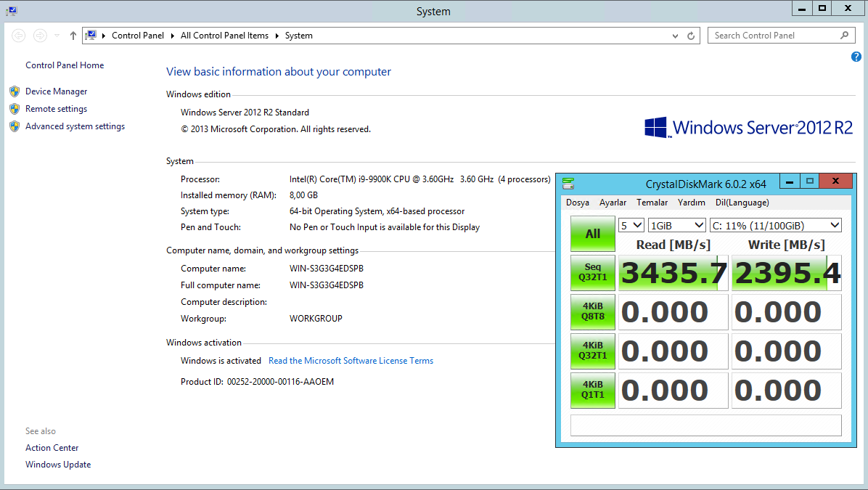The height and width of the screenshot is (490, 868).
Task: Open Device Manager link
Action: click(x=57, y=91)
